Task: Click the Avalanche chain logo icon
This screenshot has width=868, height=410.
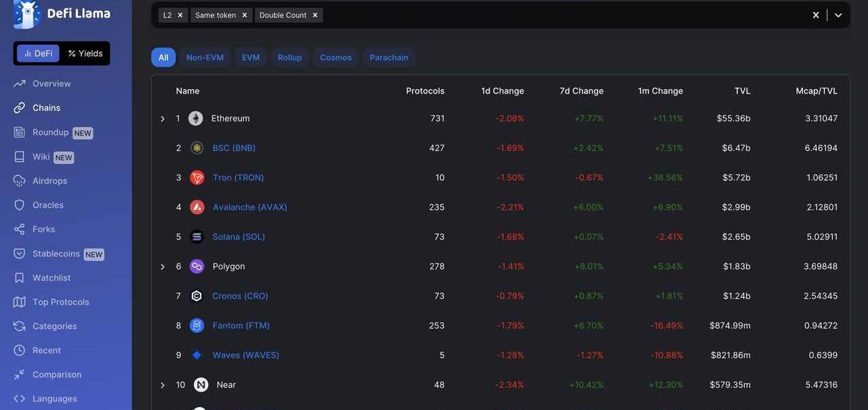Action: click(197, 207)
